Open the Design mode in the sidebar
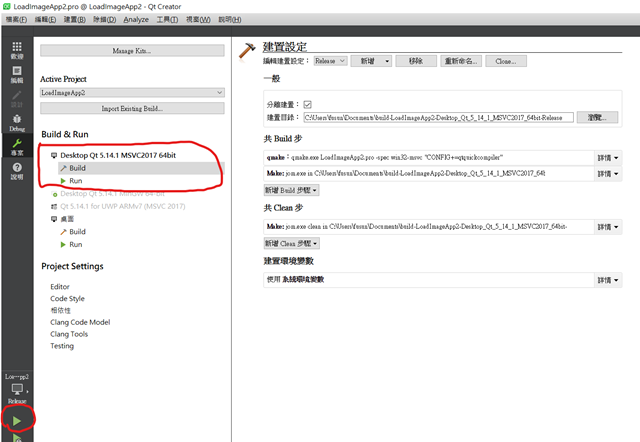Viewport: 640px width, 442px height. click(x=17, y=99)
